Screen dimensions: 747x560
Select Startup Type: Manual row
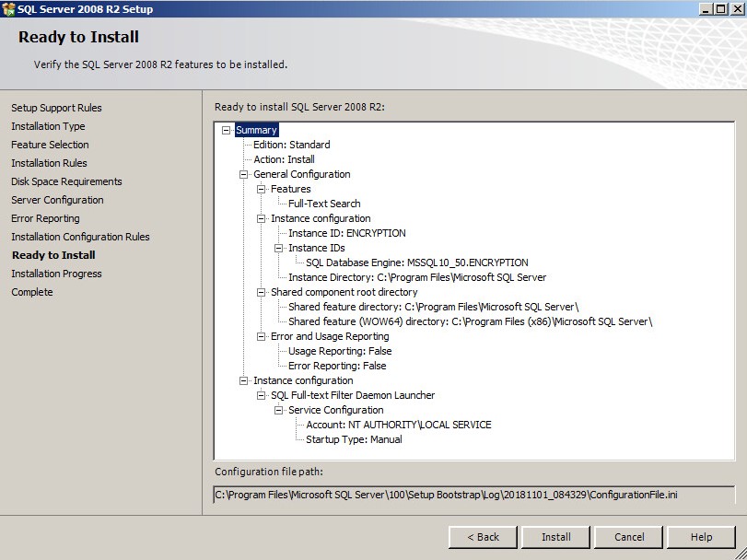(x=354, y=440)
